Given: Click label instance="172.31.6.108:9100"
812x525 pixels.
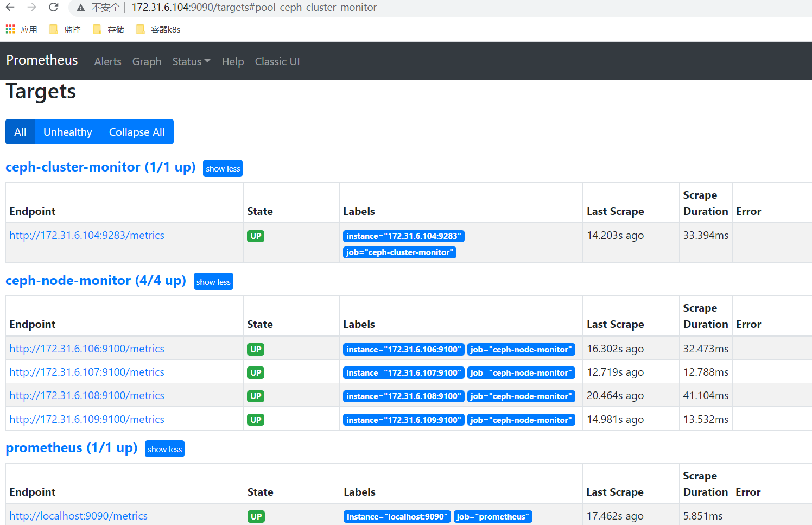Looking at the screenshot, I should pyautogui.click(x=404, y=396).
